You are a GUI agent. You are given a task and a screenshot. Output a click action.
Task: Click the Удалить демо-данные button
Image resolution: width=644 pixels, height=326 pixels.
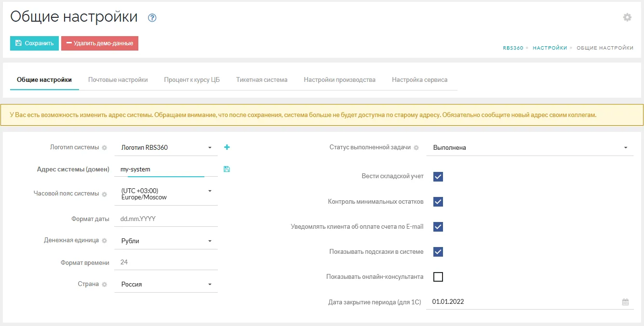pos(99,43)
